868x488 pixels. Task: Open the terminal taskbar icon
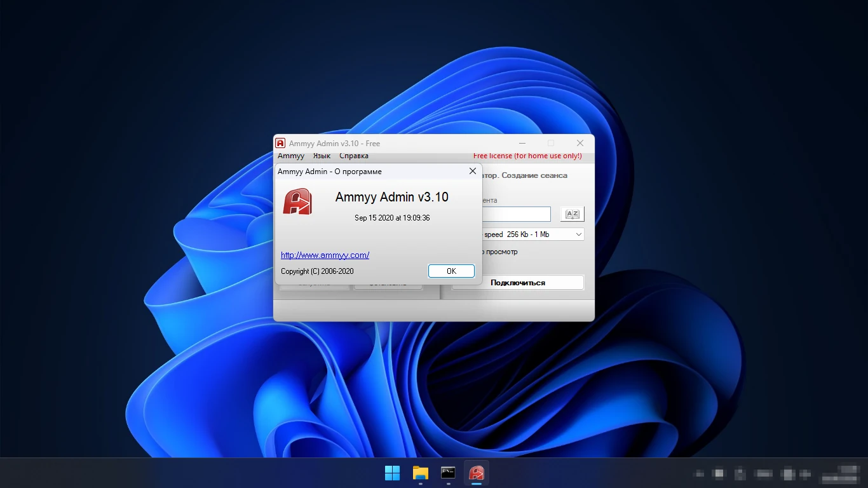pyautogui.click(x=449, y=473)
